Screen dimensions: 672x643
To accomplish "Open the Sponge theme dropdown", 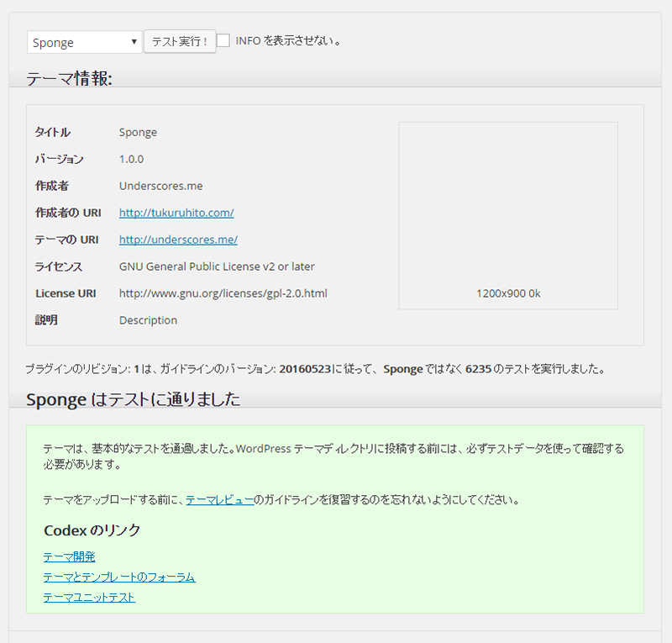I will pos(85,42).
